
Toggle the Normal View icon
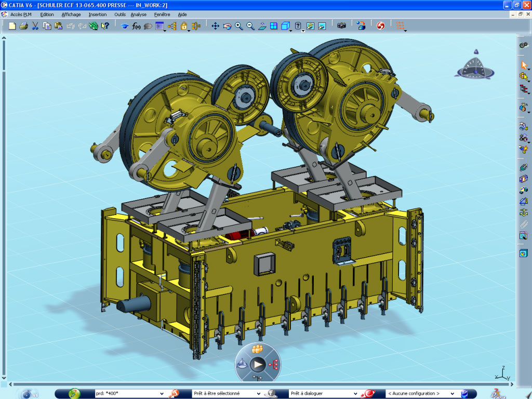click(262, 25)
